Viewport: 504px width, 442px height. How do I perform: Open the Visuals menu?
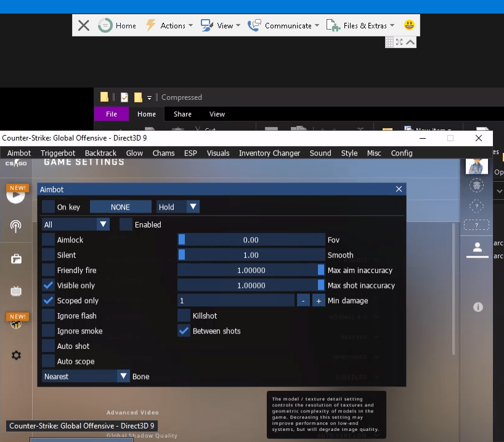click(218, 153)
